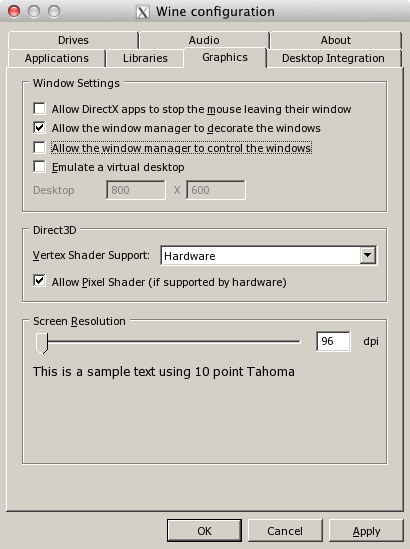Close the Wine configuration window

(x=14, y=11)
